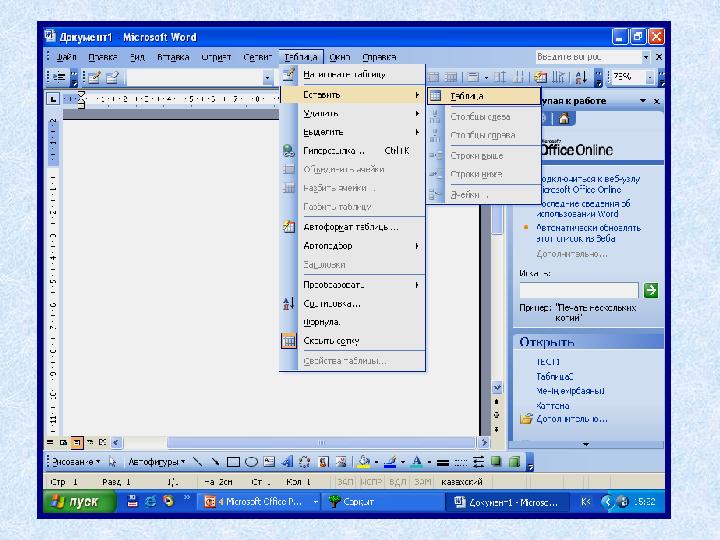Click the horizontal scrollbar thumb
The height and width of the screenshot is (540, 720).
point(321,443)
